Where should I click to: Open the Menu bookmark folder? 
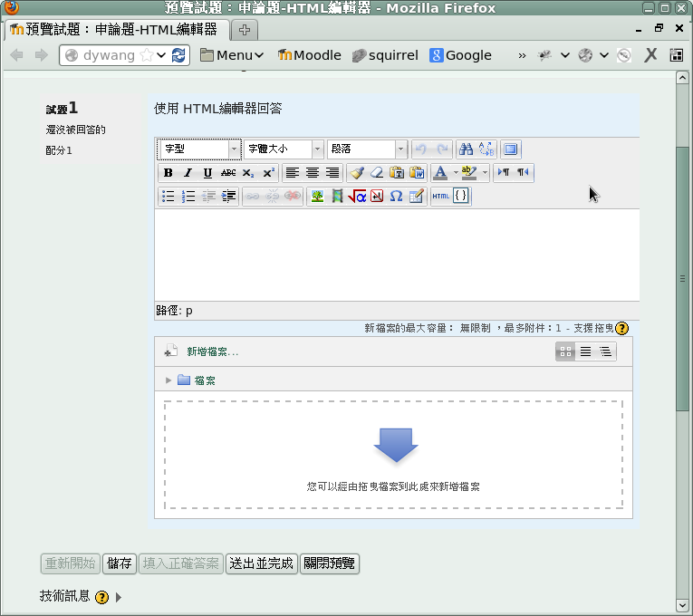coord(232,55)
